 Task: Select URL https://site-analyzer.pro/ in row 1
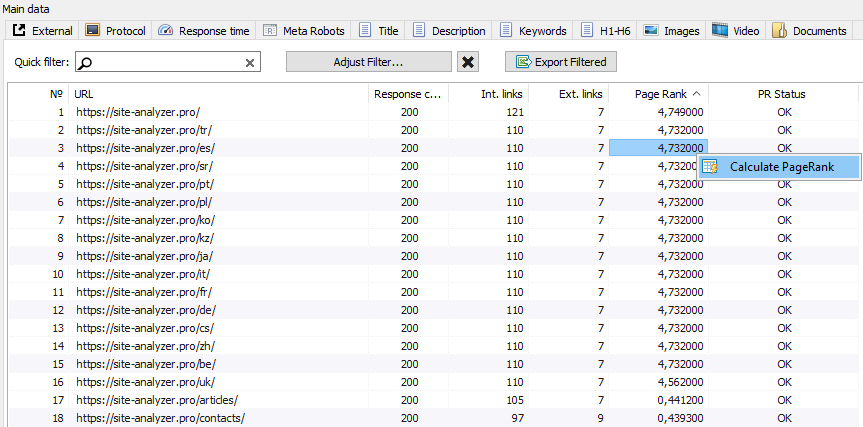pos(138,112)
